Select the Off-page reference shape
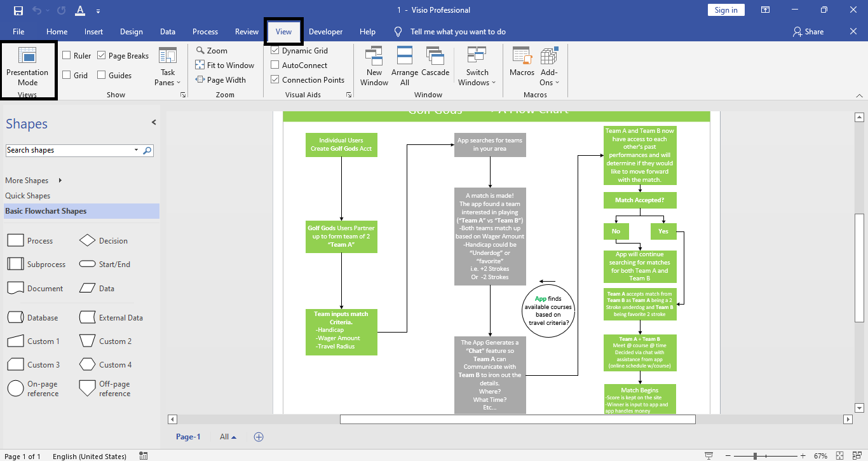Image resolution: width=868 pixels, height=461 pixels. [105, 389]
